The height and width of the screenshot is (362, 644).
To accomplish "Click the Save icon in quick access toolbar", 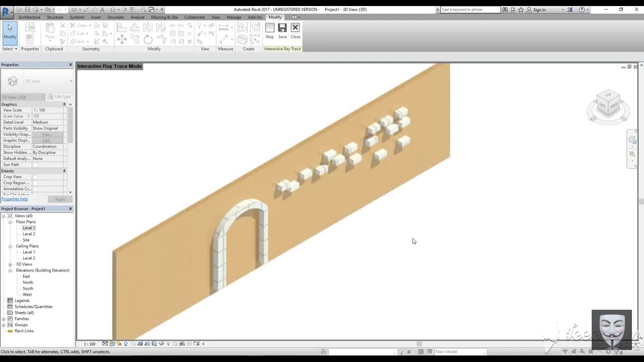I will tap(27, 10).
